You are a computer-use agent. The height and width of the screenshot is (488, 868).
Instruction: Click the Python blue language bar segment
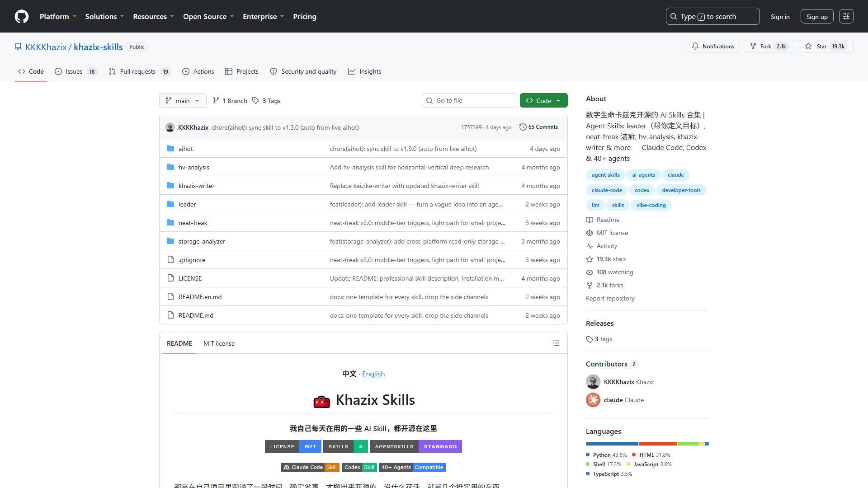(612, 444)
